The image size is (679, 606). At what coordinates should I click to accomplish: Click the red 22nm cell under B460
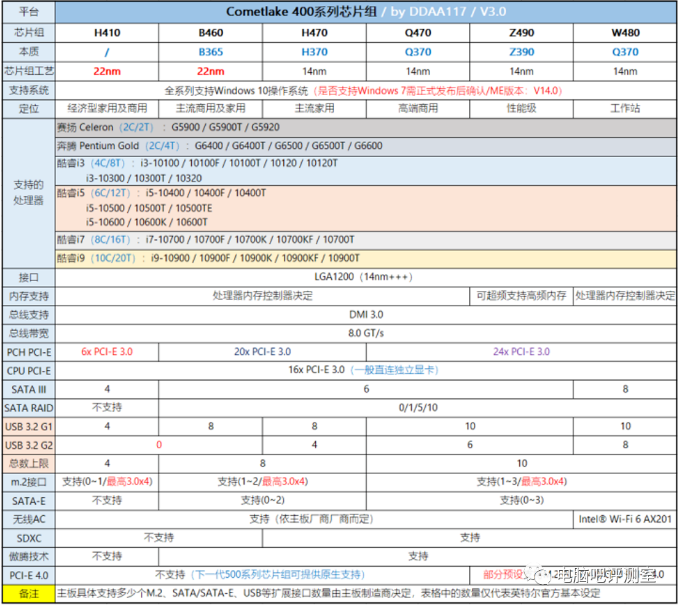tap(210, 71)
